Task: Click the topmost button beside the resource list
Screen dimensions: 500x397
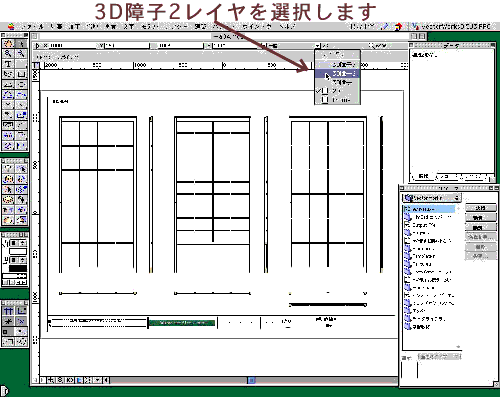Action: click(480, 208)
